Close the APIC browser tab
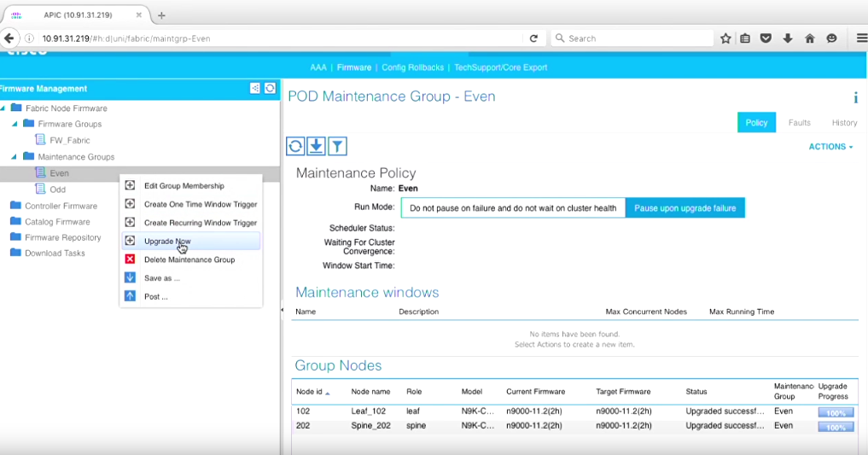 (139, 15)
